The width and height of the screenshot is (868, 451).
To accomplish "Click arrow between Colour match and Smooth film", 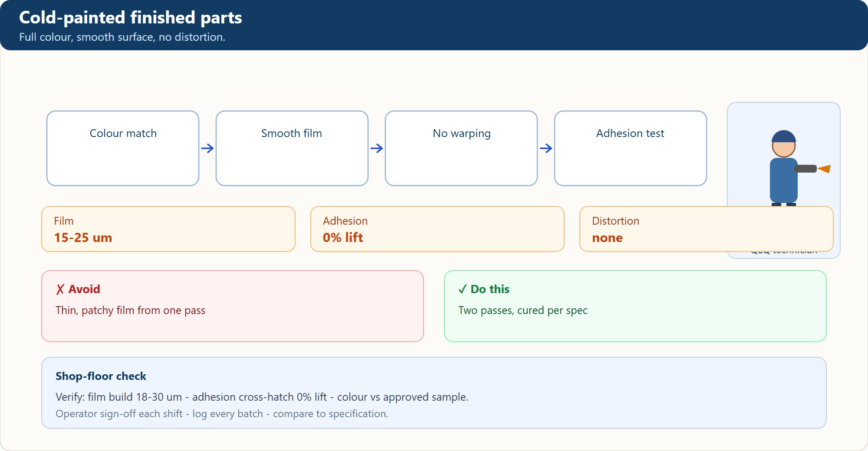I will coord(207,148).
